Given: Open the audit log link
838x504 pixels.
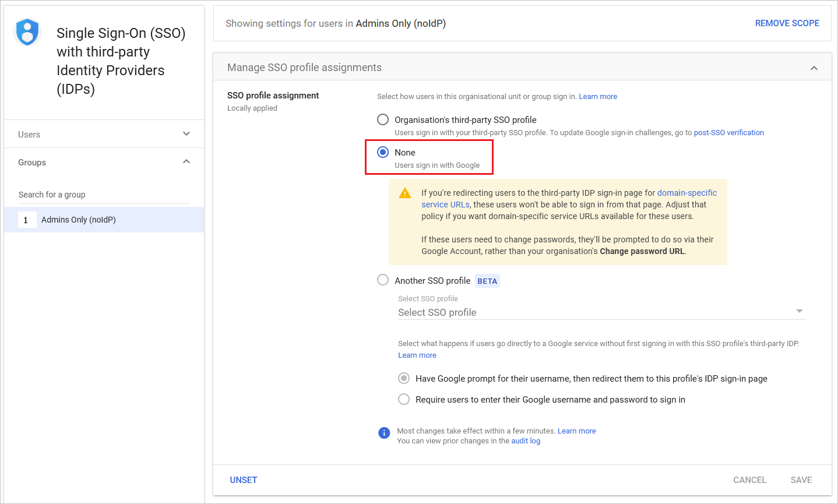Looking at the screenshot, I should [525, 440].
